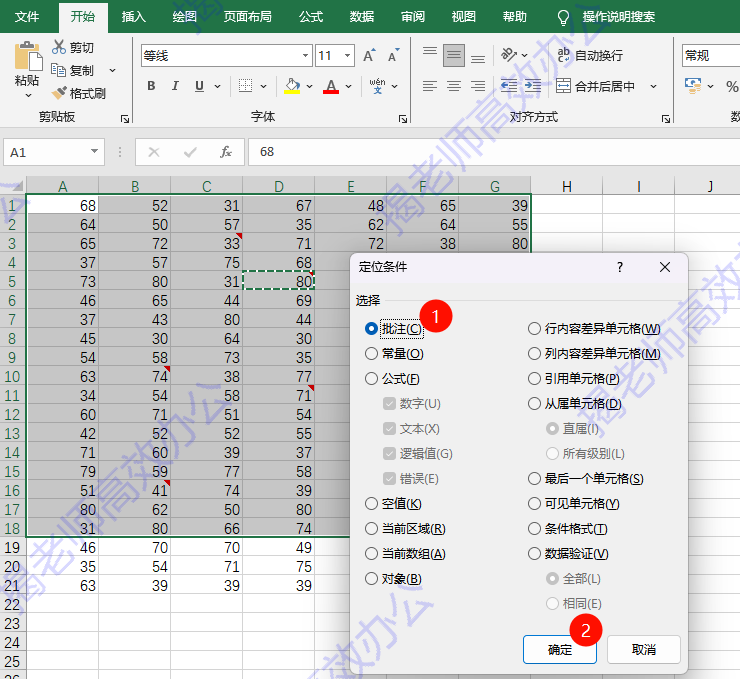
Task: Click the Wen phonetic guide icon
Action: (x=378, y=86)
